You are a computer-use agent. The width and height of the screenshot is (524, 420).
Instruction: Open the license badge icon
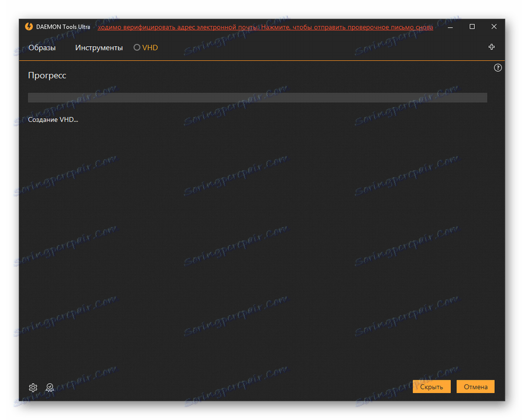[x=50, y=387]
